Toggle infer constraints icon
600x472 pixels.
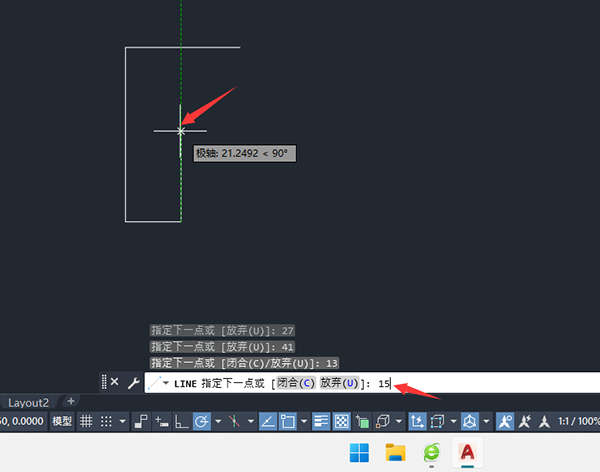point(141,421)
